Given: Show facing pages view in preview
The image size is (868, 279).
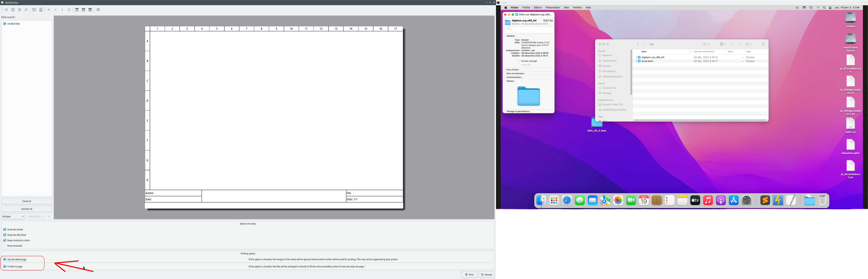Looking at the screenshot, I should (x=84, y=10).
